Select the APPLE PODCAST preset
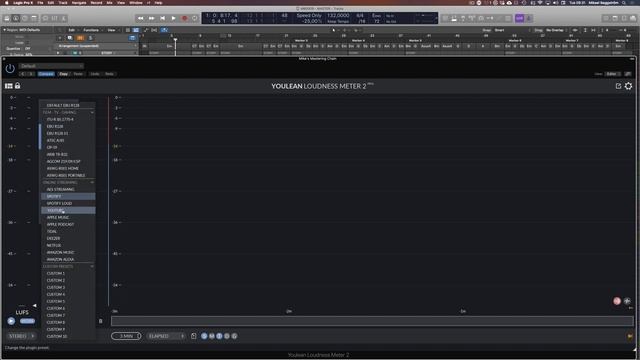Screen dimensions: 640x360 68,224
